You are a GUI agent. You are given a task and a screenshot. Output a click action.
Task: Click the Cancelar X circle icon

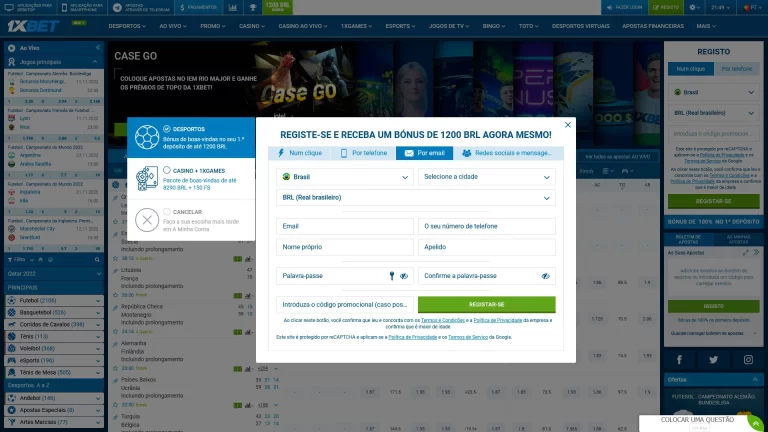147,219
